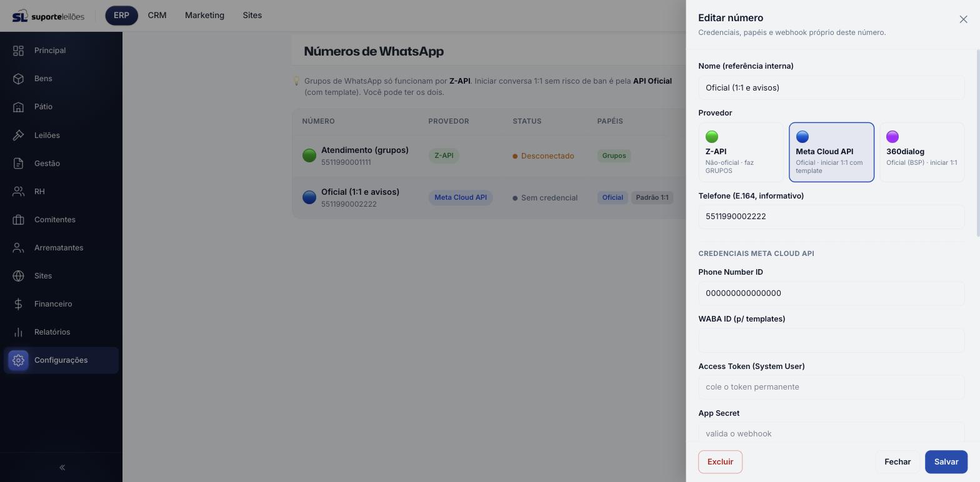Image resolution: width=980 pixels, height=482 pixels.
Task: Open Principal dashboard icon in sidebar
Action: click(x=18, y=51)
